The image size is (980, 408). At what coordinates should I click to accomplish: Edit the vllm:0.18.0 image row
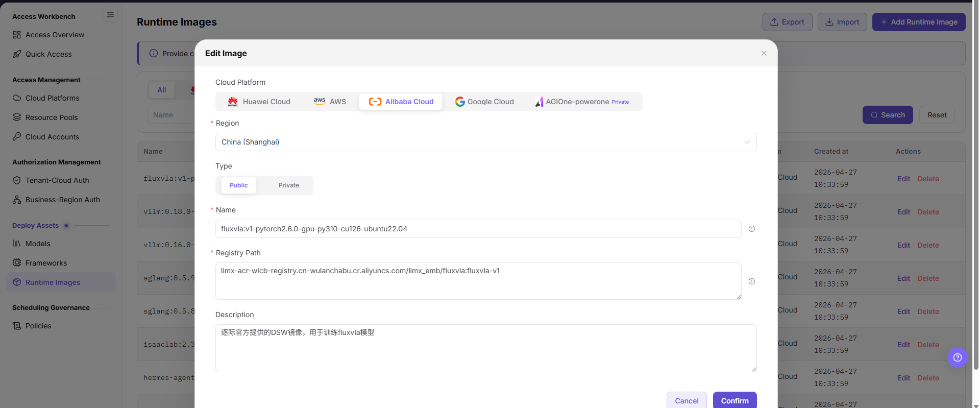[903, 212]
